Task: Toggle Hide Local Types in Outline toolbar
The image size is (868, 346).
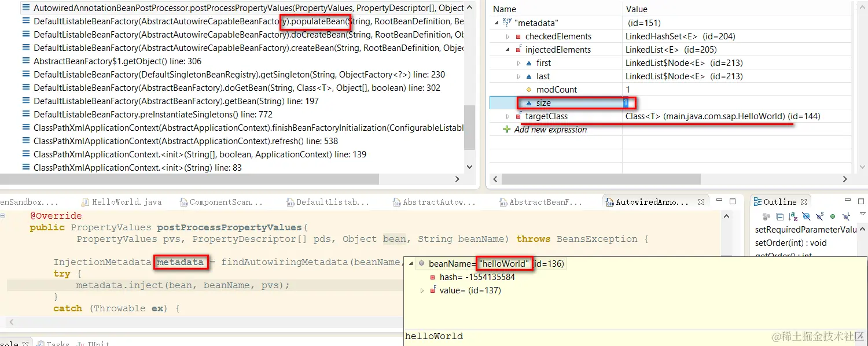Action: (x=846, y=216)
